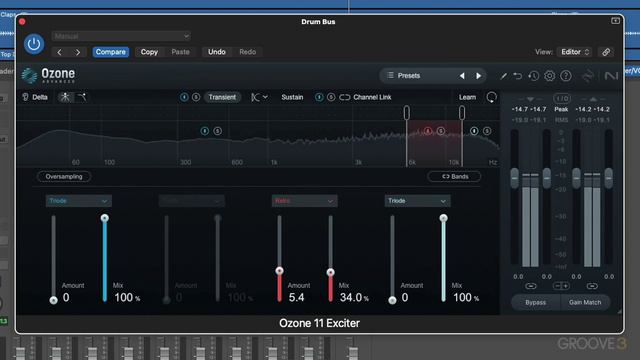Viewport: 640px width, 360px height.
Task: Click the Compare button
Action: click(111, 52)
